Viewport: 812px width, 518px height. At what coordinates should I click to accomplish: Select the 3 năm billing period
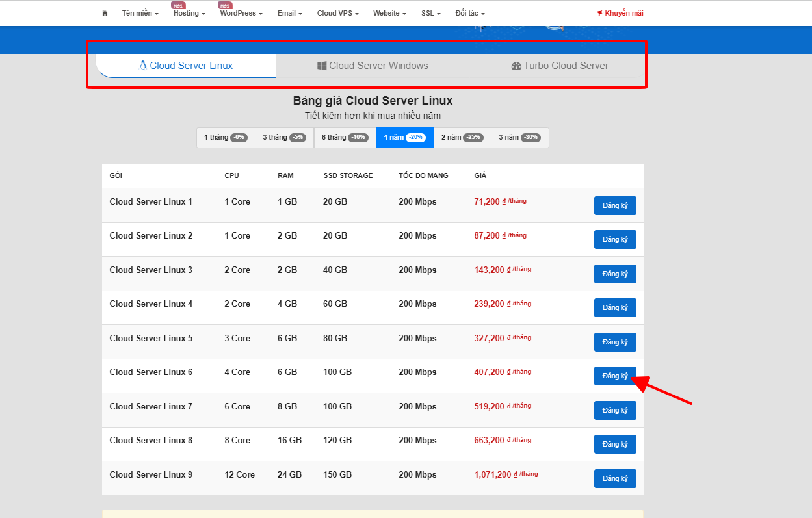point(519,138)
